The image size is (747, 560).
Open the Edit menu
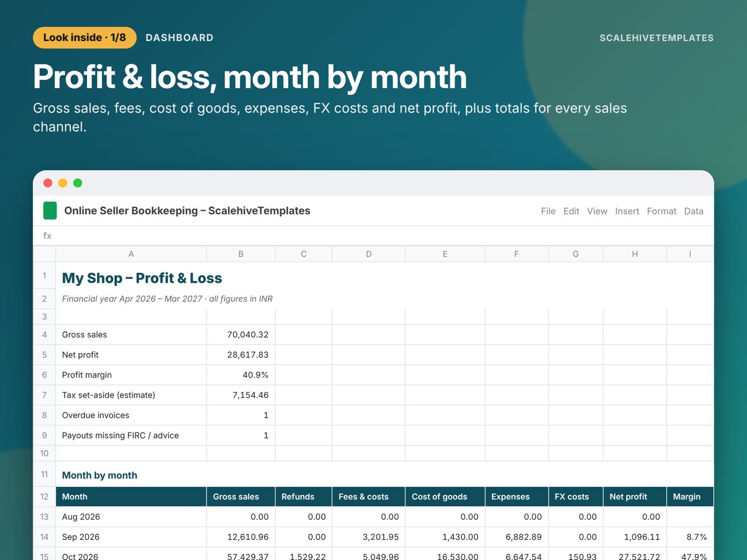pos(571,211)
